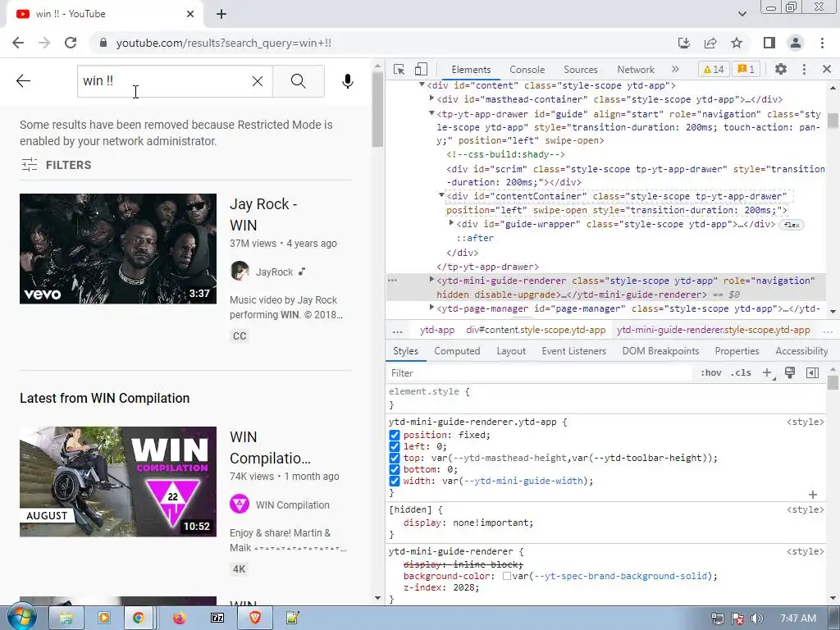Go back in browser history
The width and height of the screenshot is (840, 630).
[x=18, y=43]
